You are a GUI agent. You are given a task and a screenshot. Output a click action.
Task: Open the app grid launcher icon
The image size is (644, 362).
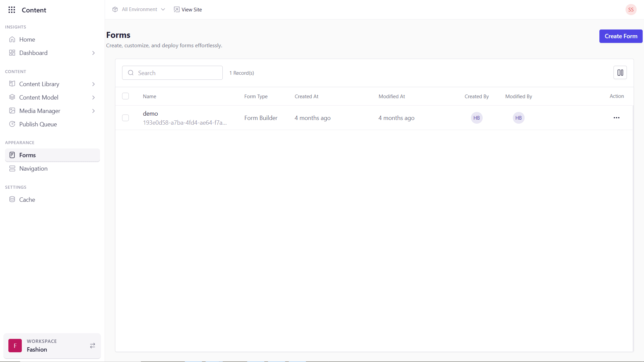(12, 10)
